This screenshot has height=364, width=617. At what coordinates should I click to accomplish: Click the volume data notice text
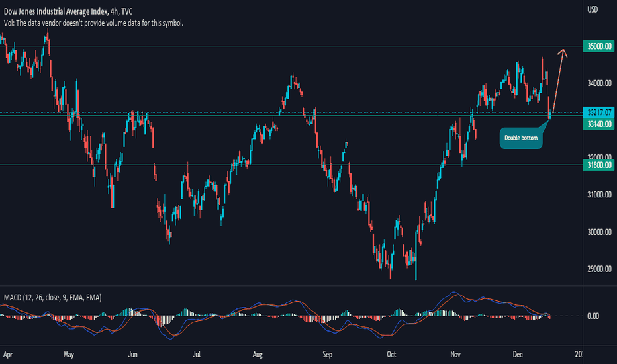[x=93, y=23]
